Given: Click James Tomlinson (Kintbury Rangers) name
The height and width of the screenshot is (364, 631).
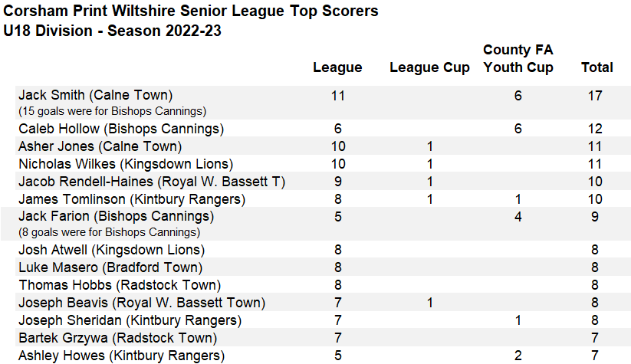Looking at the screenshot, I should (132, 199).
